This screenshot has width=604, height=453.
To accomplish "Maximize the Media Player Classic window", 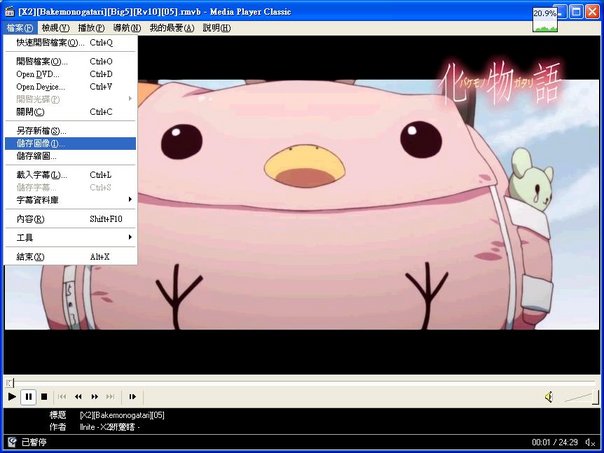I will [576, 12].
